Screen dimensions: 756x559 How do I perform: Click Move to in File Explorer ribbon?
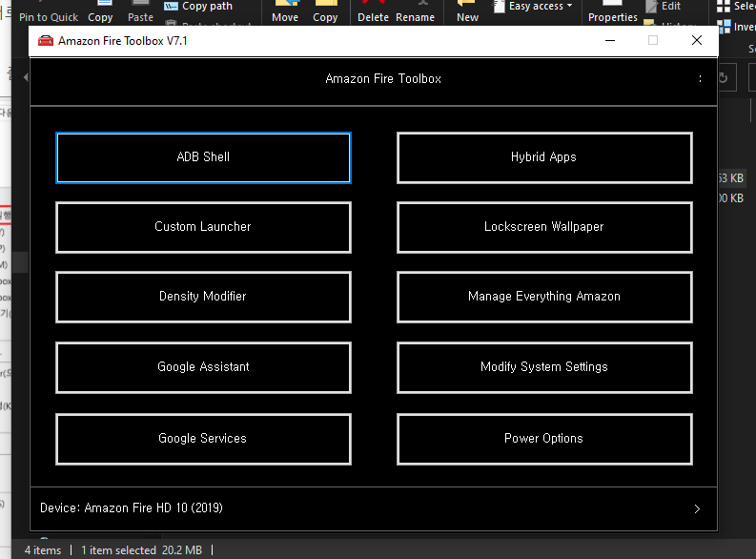tap(285, 12)
